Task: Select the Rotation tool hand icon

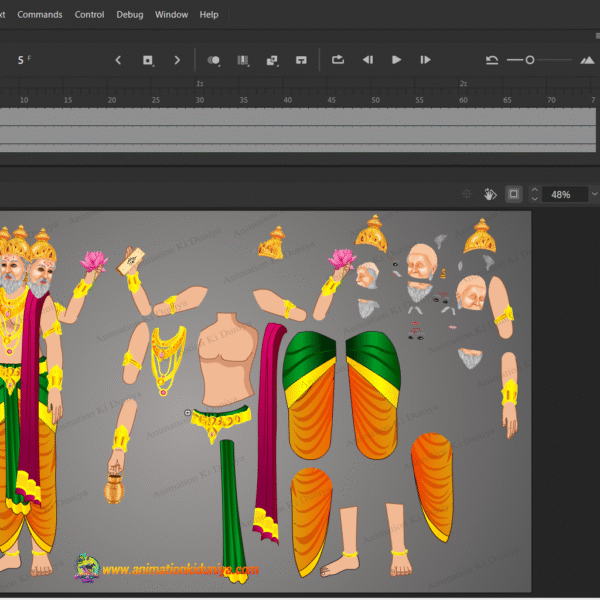Action: point(490,194)
